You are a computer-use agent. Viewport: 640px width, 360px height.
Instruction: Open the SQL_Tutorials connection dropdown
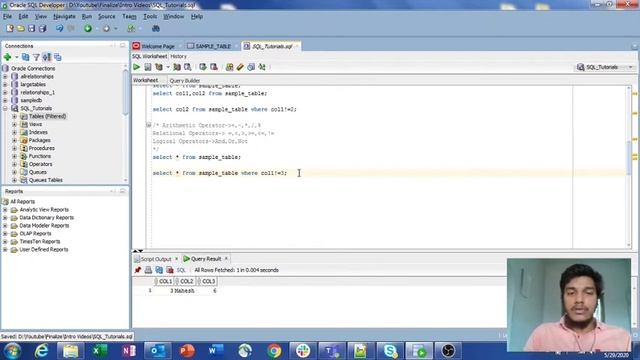(605, 67)
